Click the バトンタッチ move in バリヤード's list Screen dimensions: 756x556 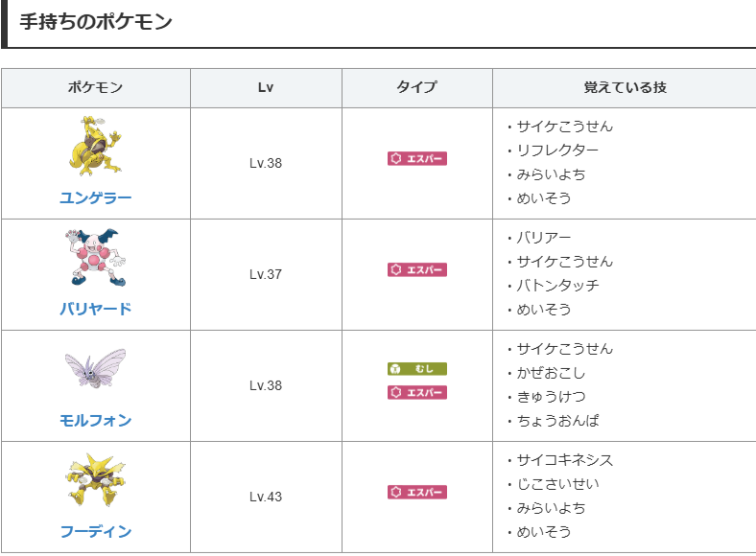tap(557, 285)
